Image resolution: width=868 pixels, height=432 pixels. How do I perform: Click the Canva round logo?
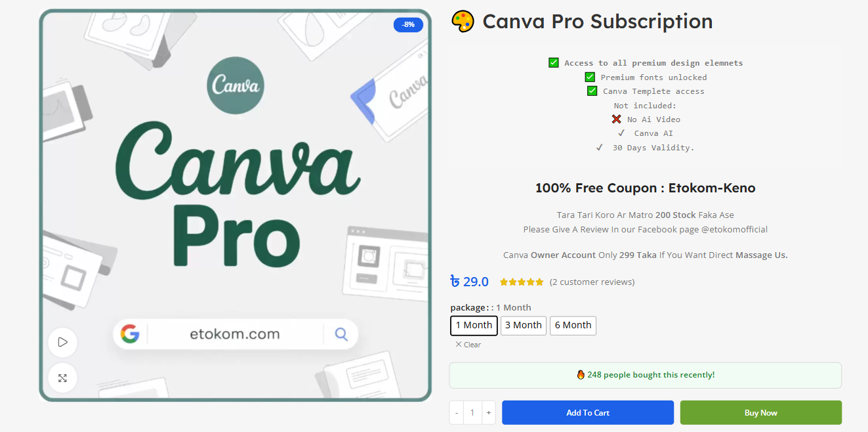tap(236, 85)
